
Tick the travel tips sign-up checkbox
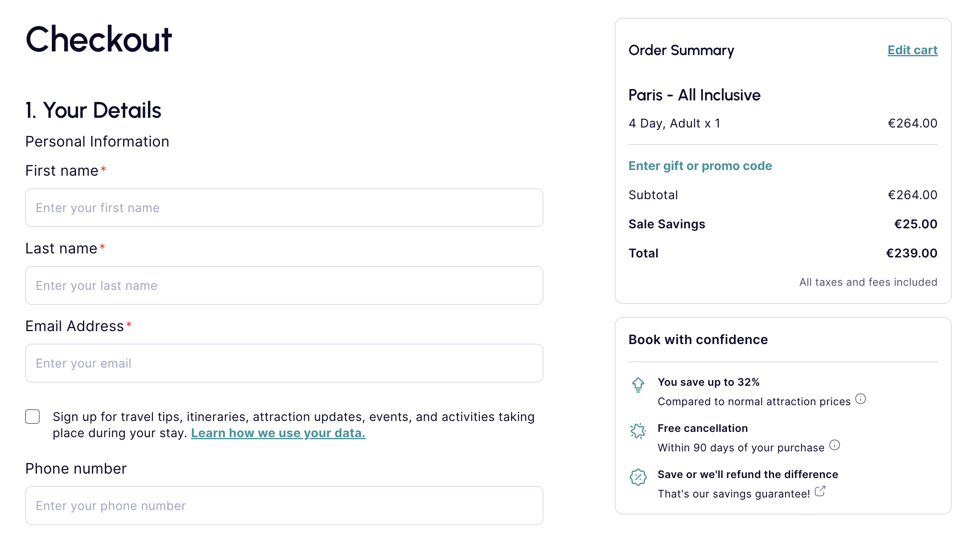tap(32, 417)
